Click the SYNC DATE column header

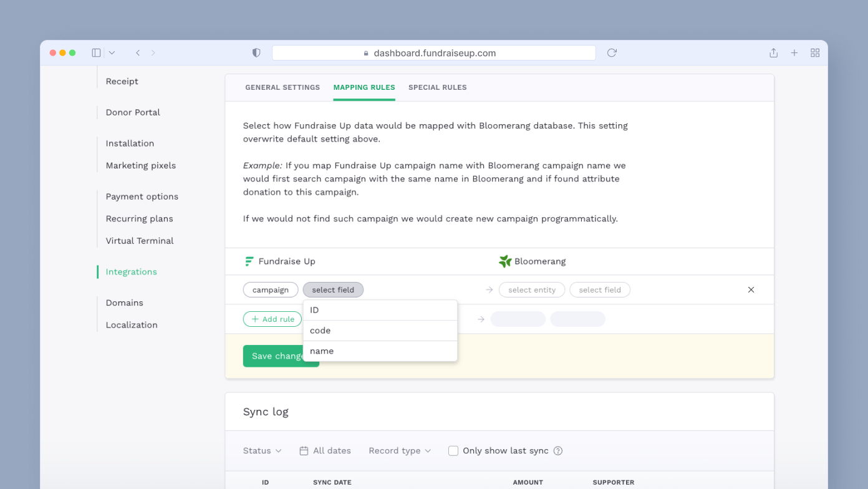click(332, 483)
